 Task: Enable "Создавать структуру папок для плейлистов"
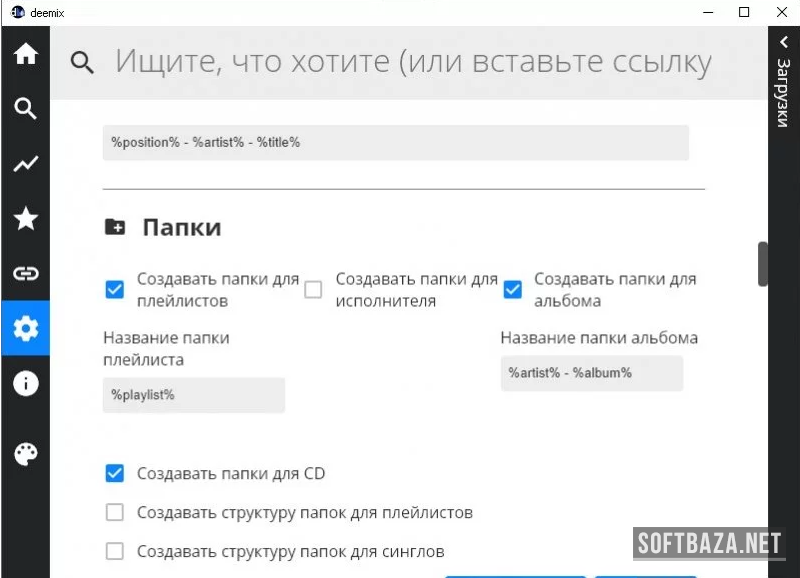tap(115, 512)
